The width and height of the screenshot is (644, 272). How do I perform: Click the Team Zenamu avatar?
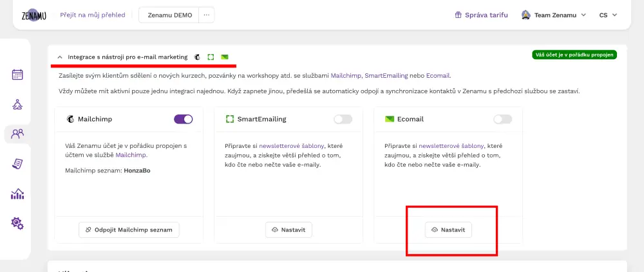[526, 15]
